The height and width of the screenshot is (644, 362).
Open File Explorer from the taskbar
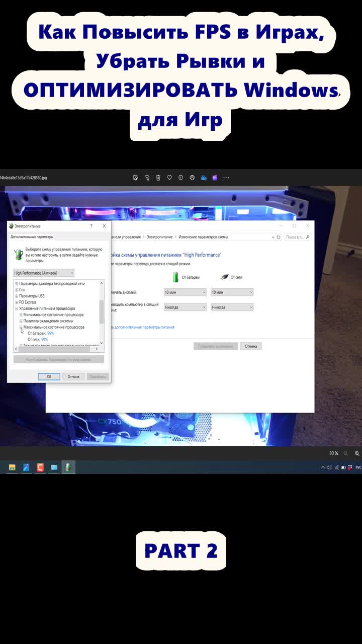coord(12,467)
